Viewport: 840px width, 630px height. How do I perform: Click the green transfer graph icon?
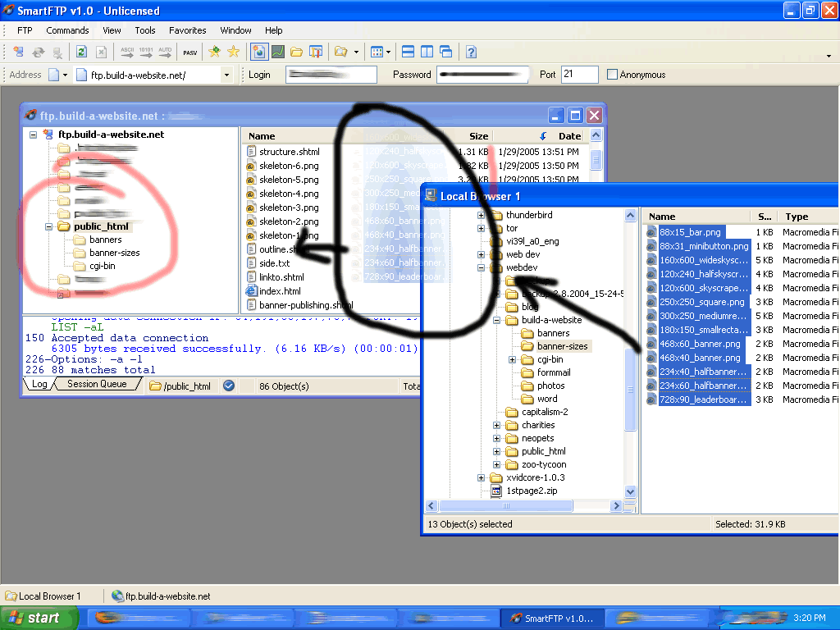(277, 52)
